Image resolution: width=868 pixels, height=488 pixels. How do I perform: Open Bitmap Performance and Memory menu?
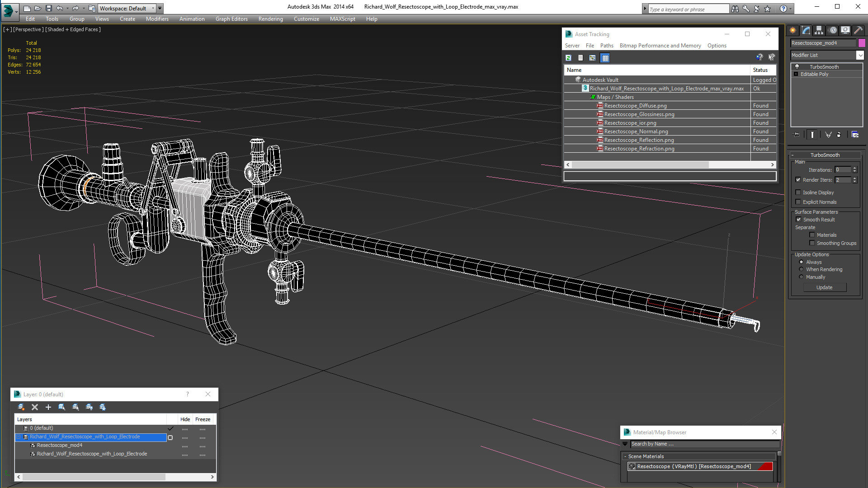pyautogui.click(x=660, y=46)
